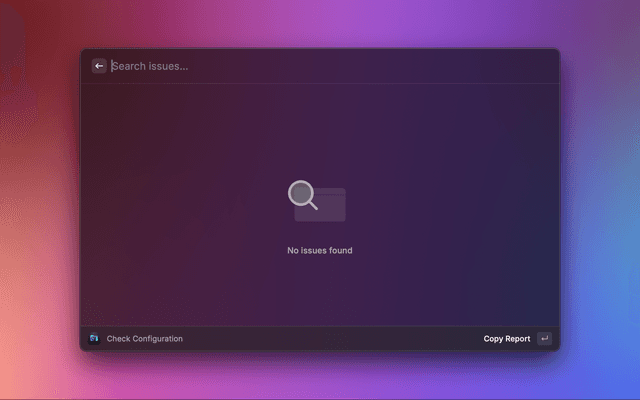This screenshot has width=640, height=400.
Task: Click the magnifier lens in the window center
Action: (x=301, y=192)
